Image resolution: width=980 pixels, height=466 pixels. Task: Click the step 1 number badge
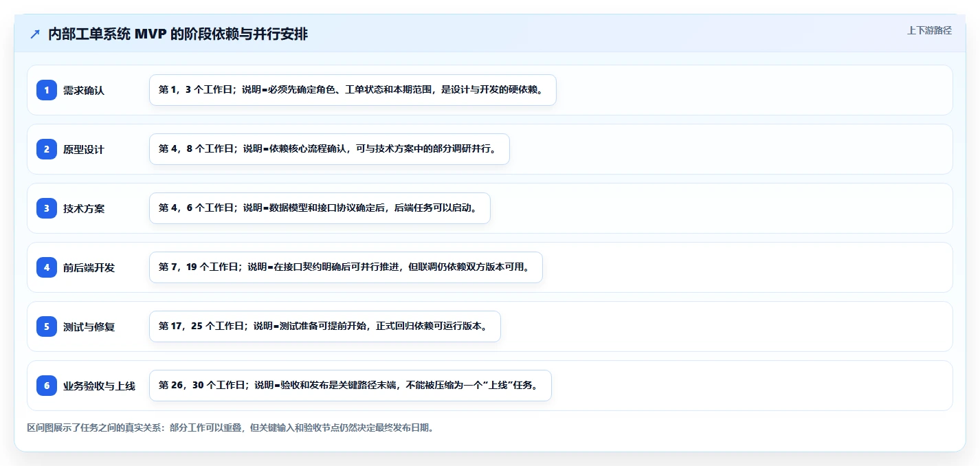(47, 90)
